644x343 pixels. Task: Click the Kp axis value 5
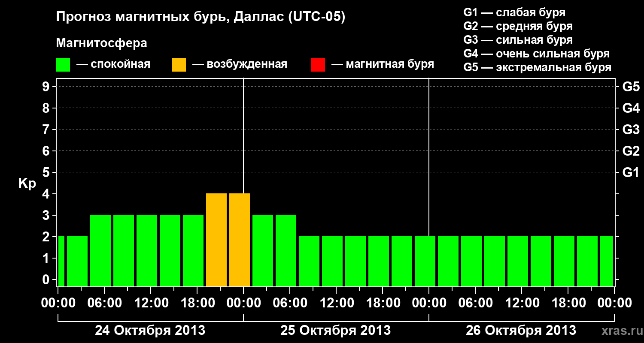(46, 172)
